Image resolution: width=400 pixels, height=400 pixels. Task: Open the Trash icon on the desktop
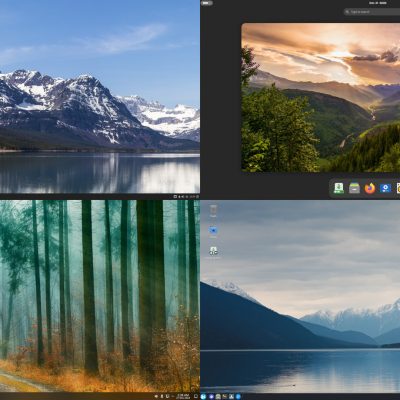tap(213, 211)
